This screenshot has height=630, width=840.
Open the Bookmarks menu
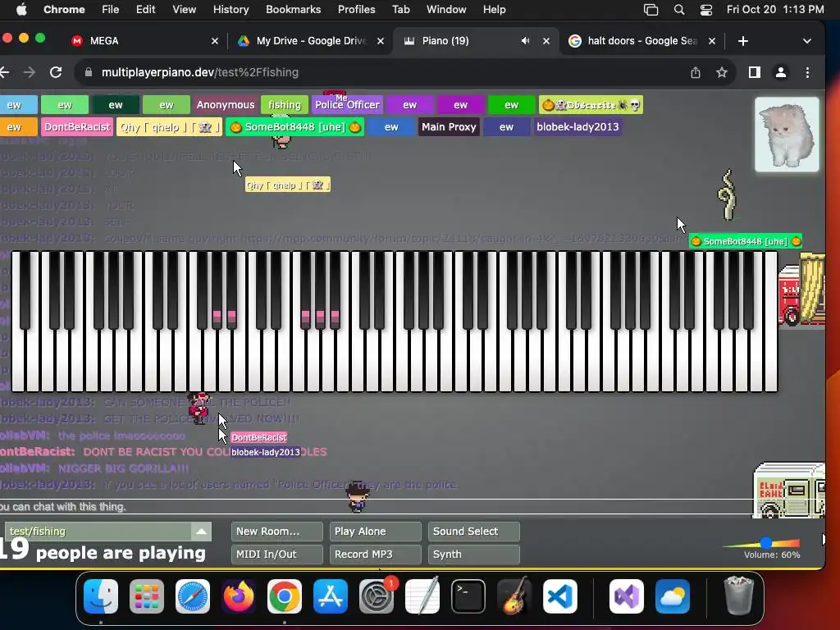pyautogui.click(x=293, y=10)
